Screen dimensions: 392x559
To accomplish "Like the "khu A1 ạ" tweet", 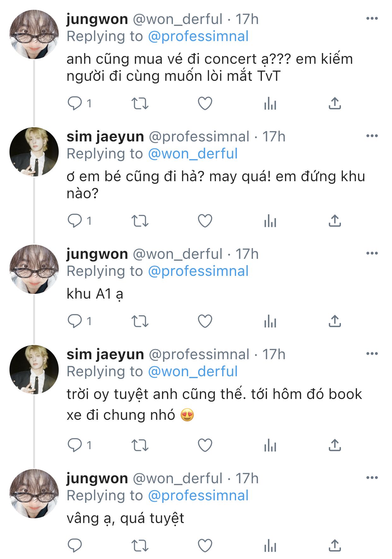I will (205, 321).
